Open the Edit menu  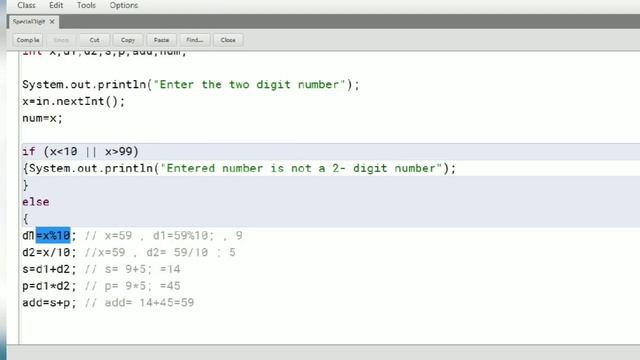click(x=56, y=5)
